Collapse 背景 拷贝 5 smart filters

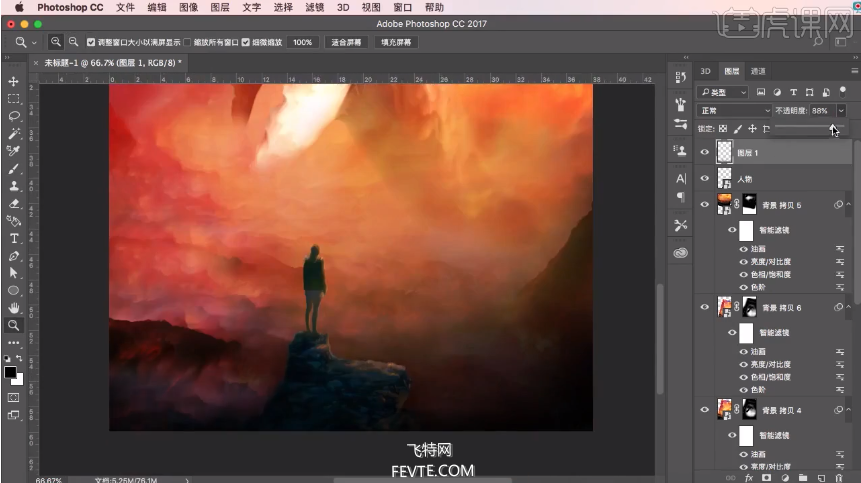point(849,204)
